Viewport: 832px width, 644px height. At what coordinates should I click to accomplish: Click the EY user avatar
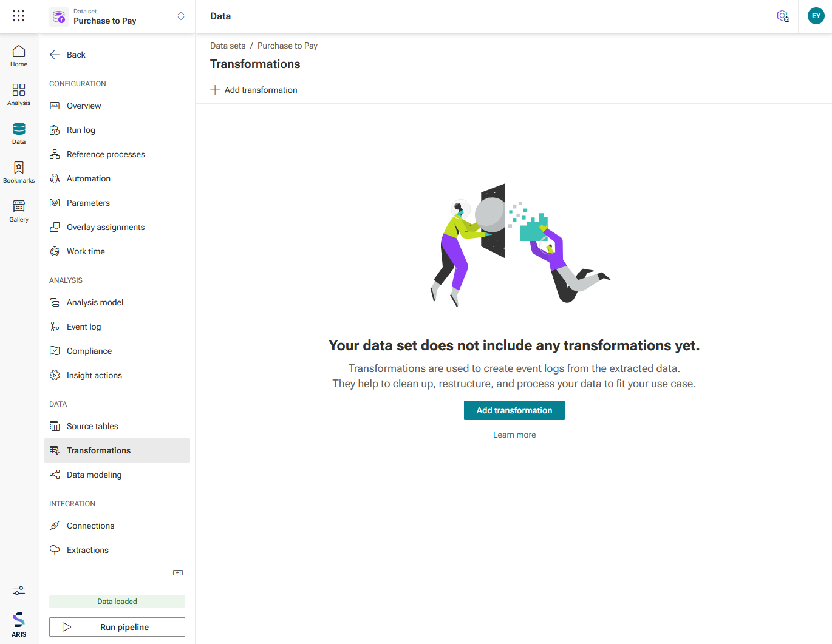pyautogui.click(x=816, y=16)
